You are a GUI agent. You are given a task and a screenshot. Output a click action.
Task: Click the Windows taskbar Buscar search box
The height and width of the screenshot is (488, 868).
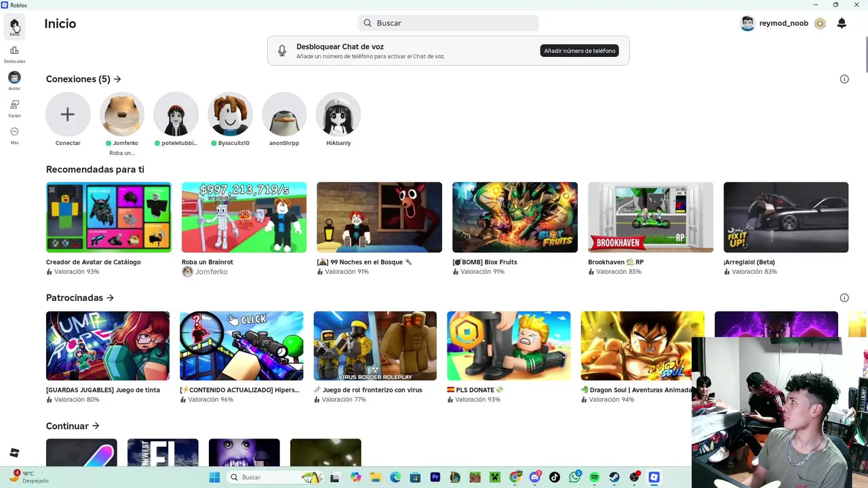(x=274, y=477)
